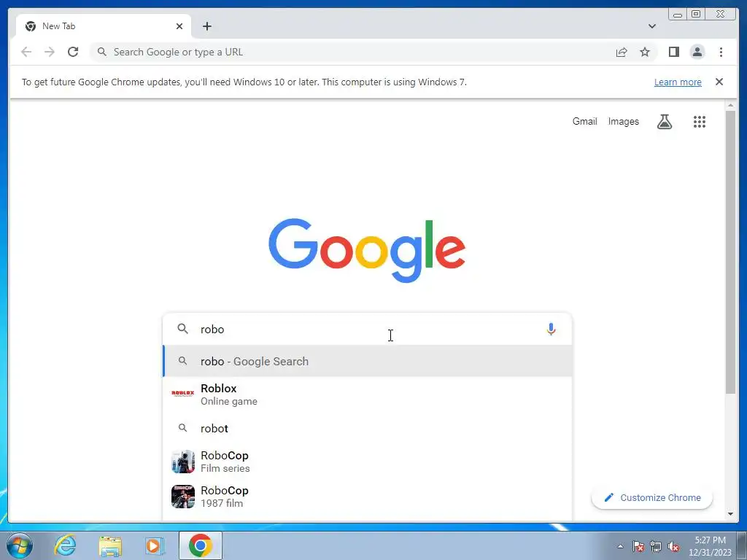Click the browser forward arrow

pyautogui.click(x=50, y=52)
